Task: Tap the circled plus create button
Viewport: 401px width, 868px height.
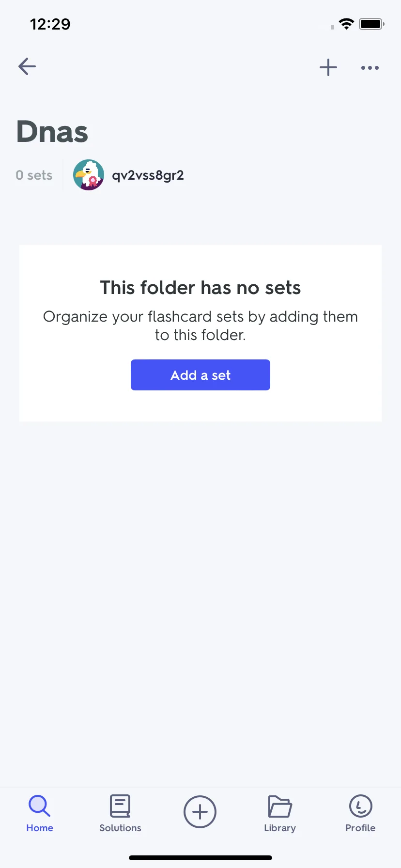Action: (200, 812)
